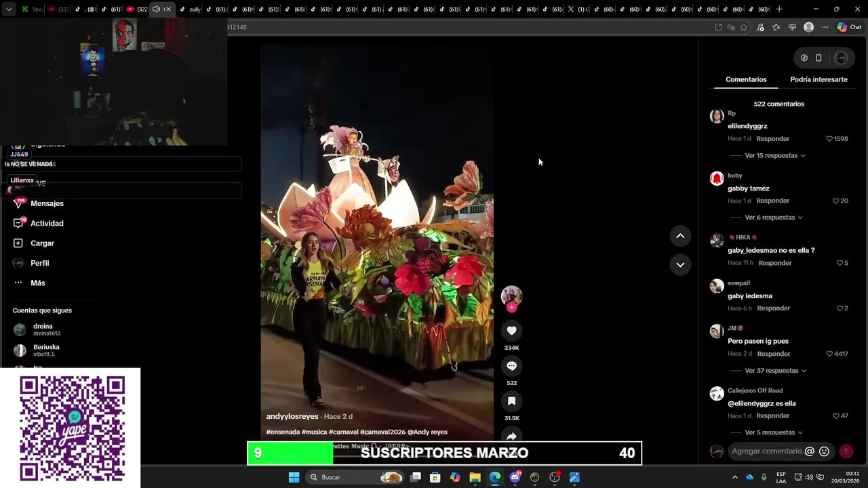Expand Ver 15 respuestas
This screenshot has width=868, height=488.
pos(775,156)
